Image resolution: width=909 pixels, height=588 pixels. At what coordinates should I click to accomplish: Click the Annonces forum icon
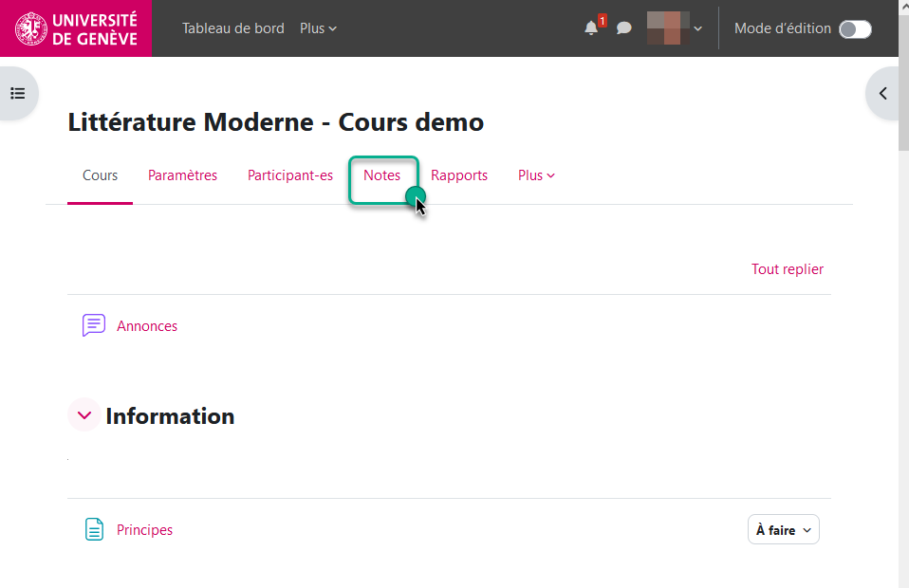94,325
